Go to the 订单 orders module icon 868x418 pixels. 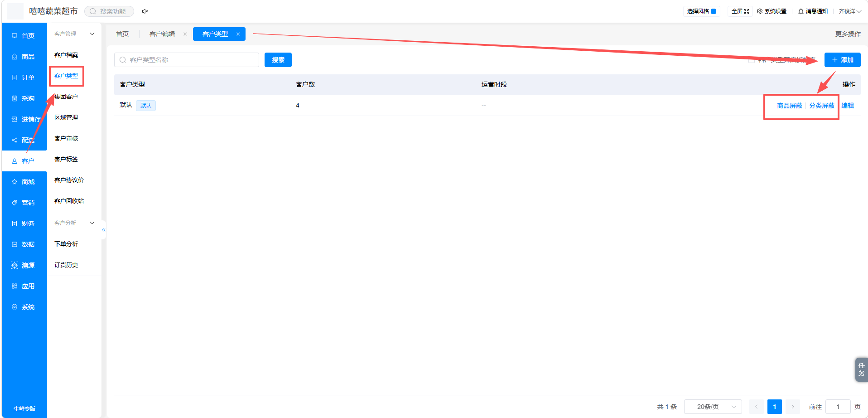pos(14,78)
